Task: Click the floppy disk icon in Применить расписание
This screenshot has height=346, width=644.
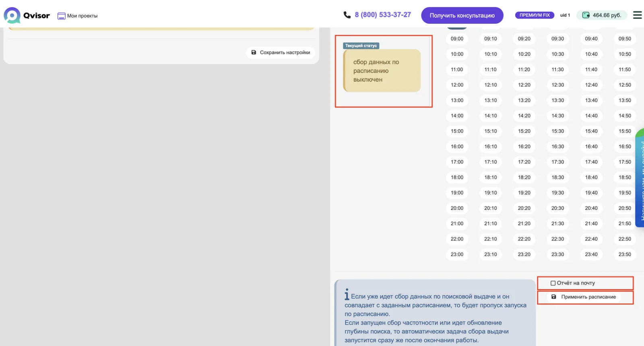Action: tap(553, 297)
